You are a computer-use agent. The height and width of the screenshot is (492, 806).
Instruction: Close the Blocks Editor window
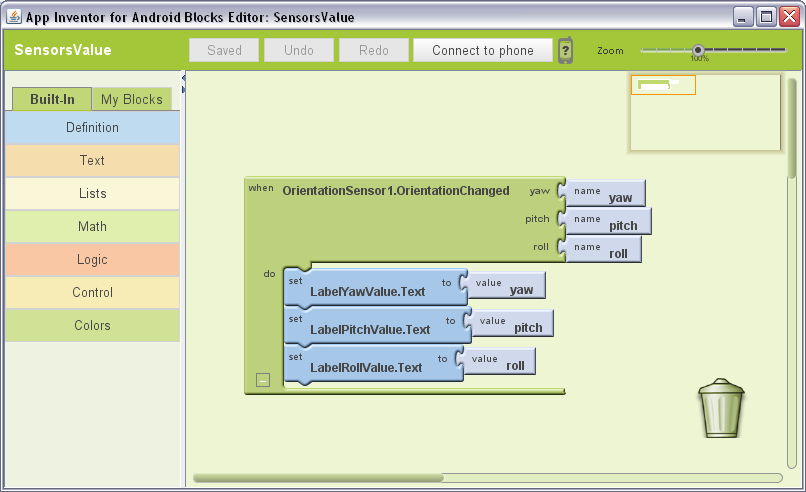click(x=789, y=17)
